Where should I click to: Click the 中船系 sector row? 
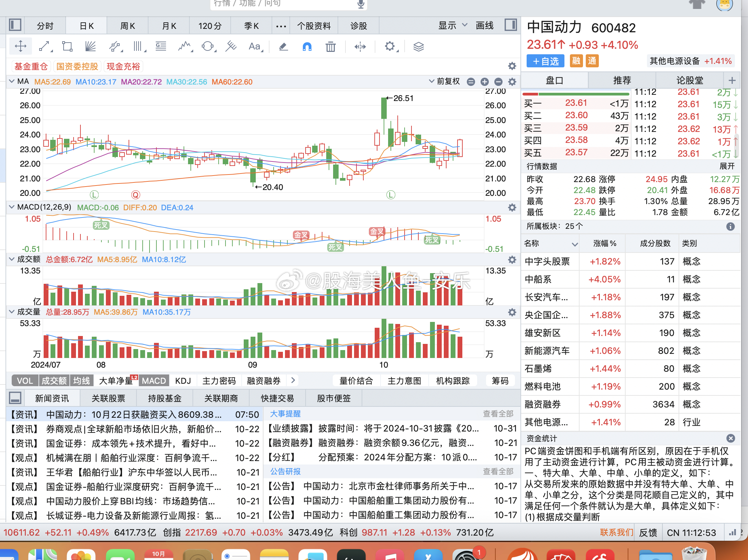pyautogui.click(x=630, y=279)
